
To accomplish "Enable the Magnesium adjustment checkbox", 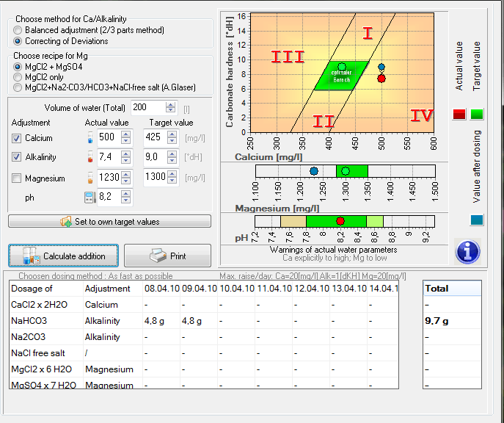I will click(x=17, y=178).
